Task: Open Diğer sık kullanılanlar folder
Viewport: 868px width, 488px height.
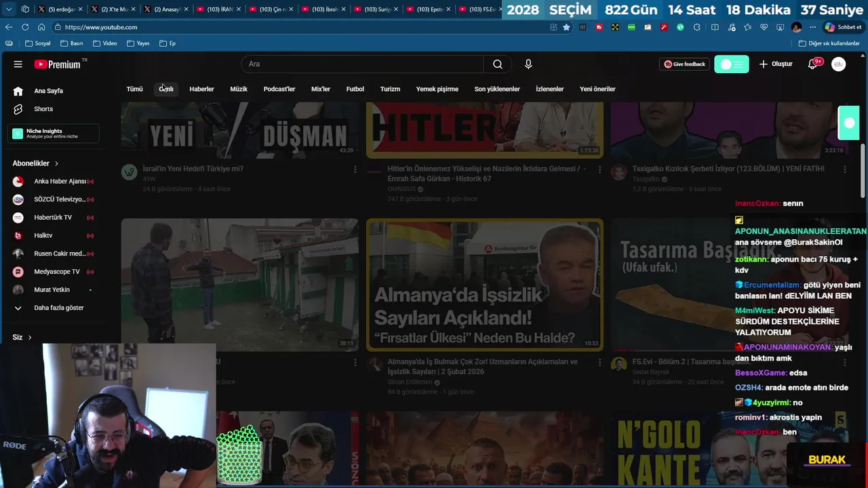Action: click(x=829, y=43)
